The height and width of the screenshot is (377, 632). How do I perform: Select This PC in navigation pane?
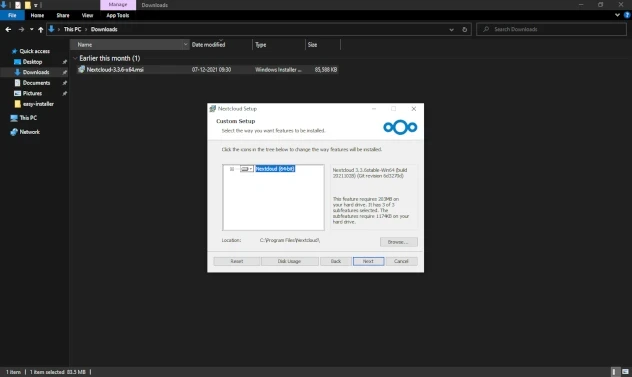point(28,118)
